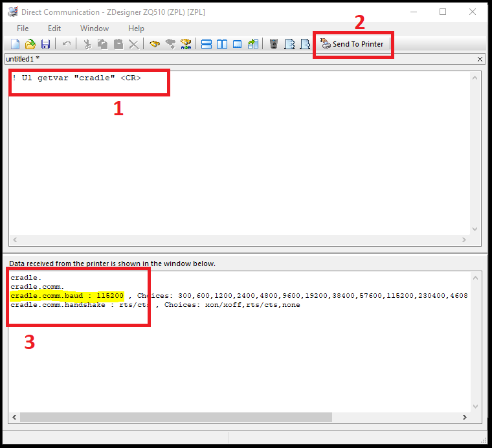The width and height of the screenshot is (492, 448).
Task: Click right arrow of bottom horizontal scrollbar
Action: click(464, 418)
